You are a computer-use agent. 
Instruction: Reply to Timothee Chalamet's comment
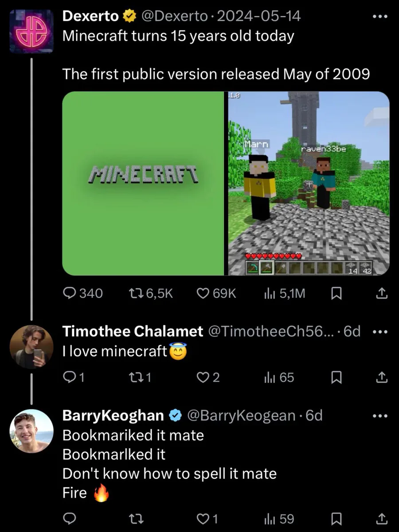pos(70,377)
